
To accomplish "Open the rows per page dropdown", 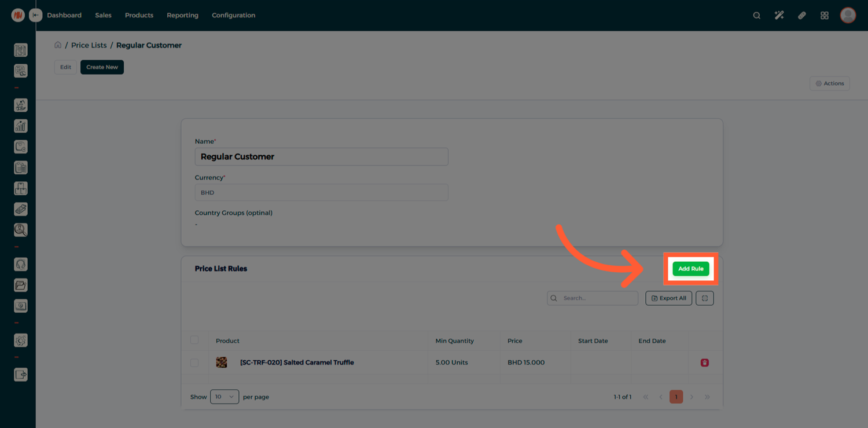I will (225, 397).
